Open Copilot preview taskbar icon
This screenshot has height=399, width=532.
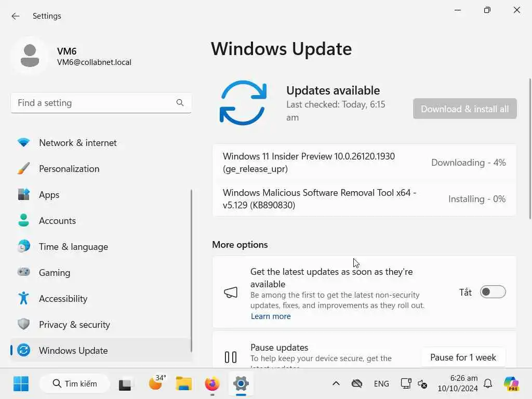pos(511,383)
